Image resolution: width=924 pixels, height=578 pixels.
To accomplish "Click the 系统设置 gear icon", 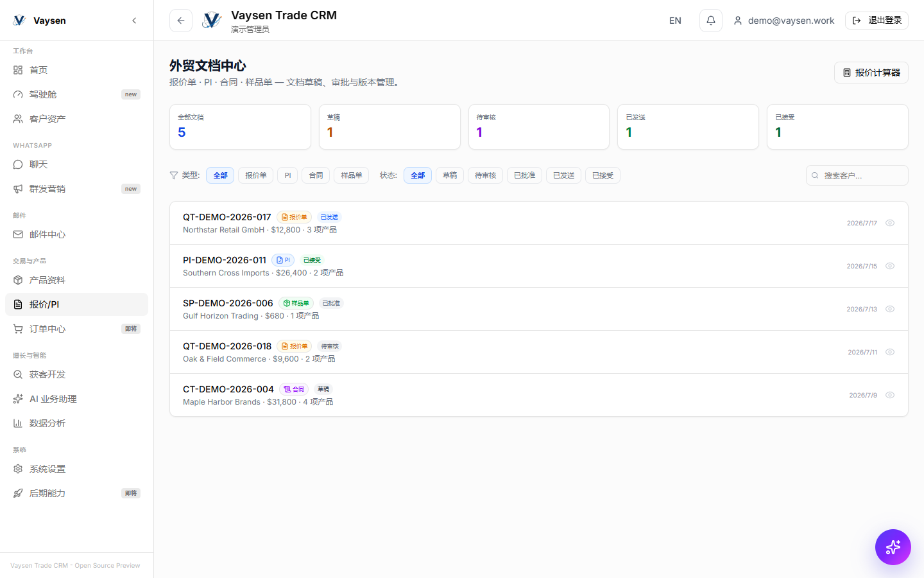I will click(x=18, y=469).
